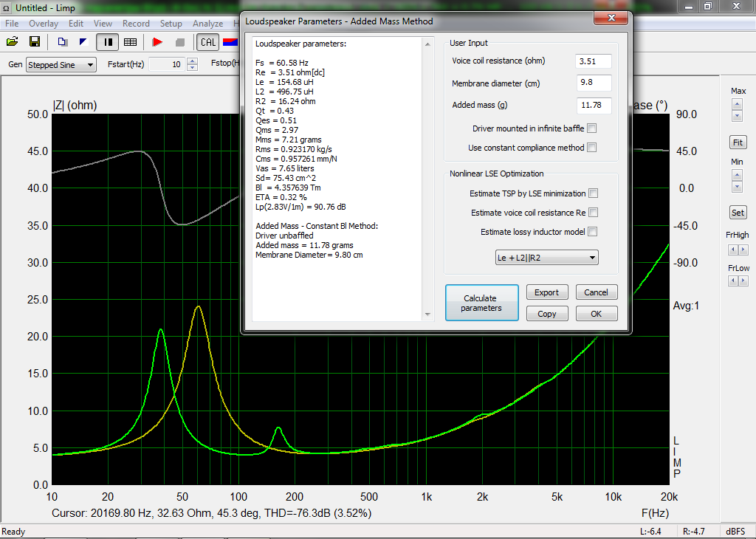Raise graph Min with the up arrow
This screenshot has height=539, width=756.
point(737,175)
